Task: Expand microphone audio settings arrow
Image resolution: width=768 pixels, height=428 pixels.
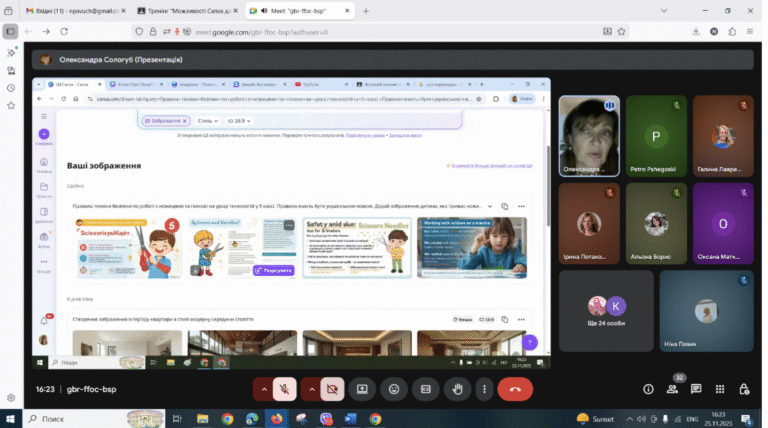Action: coord(264,389)
